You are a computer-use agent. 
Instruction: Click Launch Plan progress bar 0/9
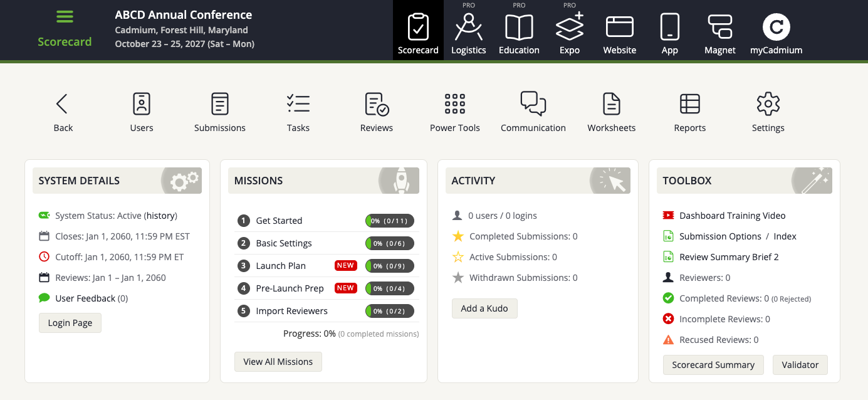point(390,266)
